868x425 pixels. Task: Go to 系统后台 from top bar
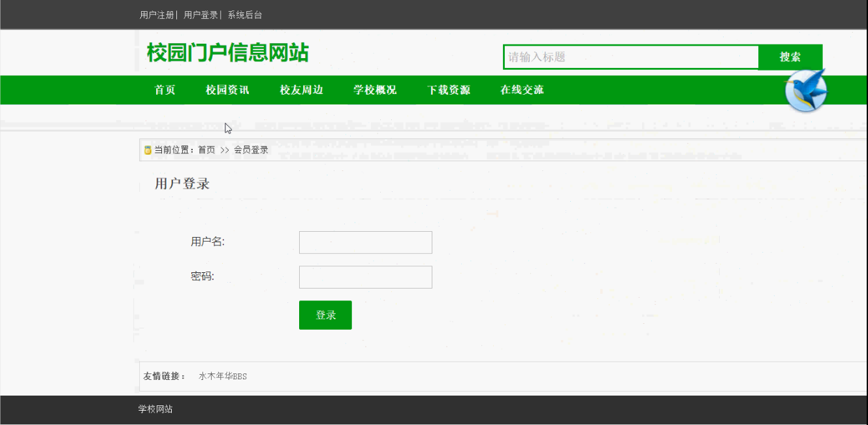click(x=245, y=15)
